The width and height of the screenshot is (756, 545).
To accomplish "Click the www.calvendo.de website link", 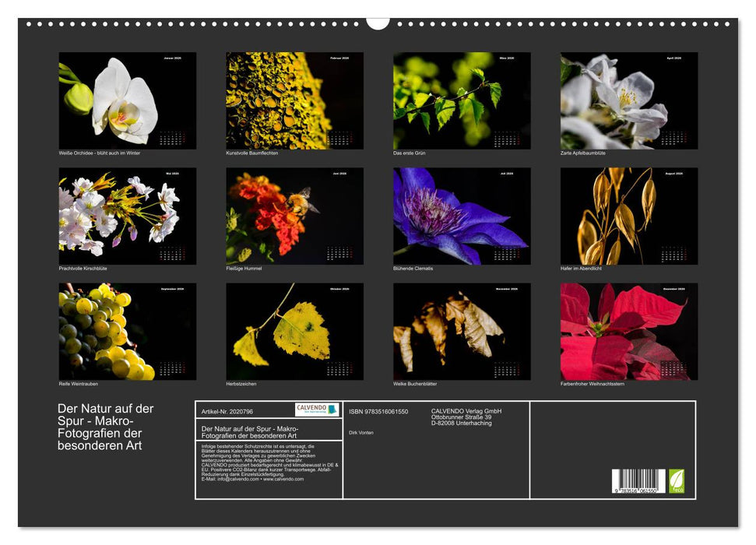I will click(x=283, y=479).
